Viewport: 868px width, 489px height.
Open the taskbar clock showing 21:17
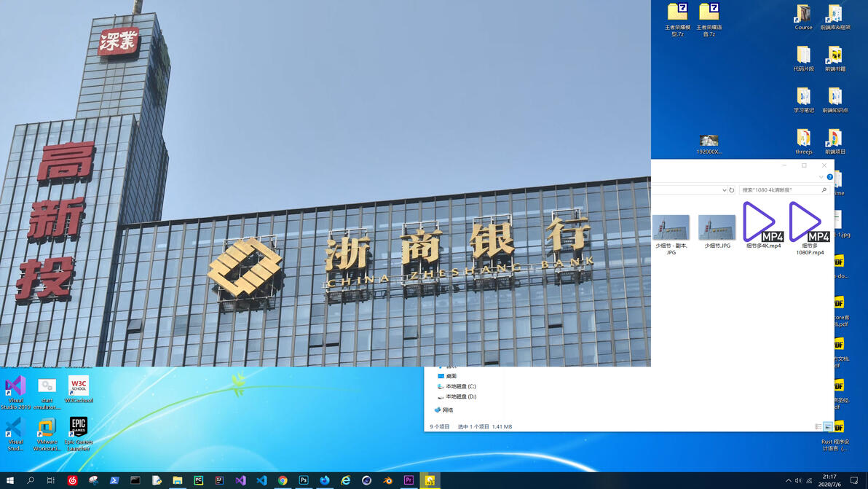click(x=829, y=480)
